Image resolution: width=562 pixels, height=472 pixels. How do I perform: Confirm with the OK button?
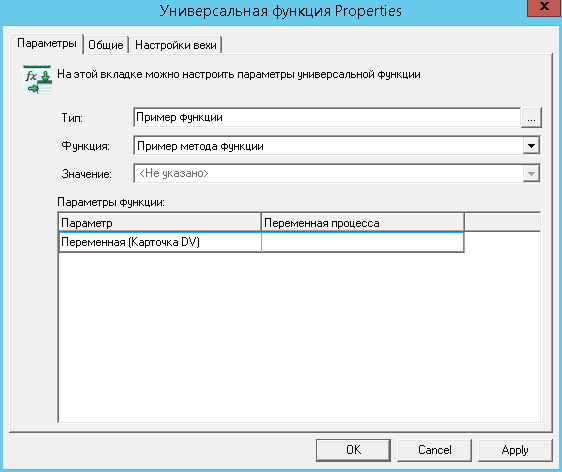pyautogui.click(x=353, y=450)
